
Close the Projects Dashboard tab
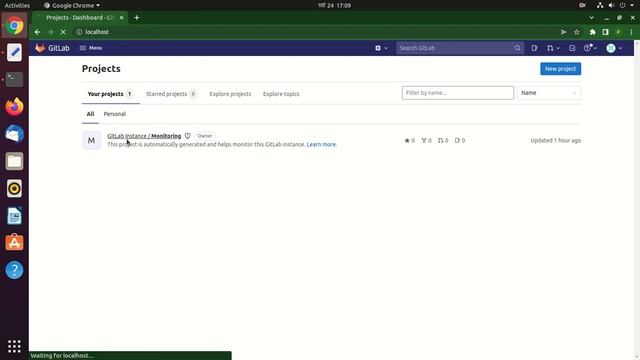(121, 18)
